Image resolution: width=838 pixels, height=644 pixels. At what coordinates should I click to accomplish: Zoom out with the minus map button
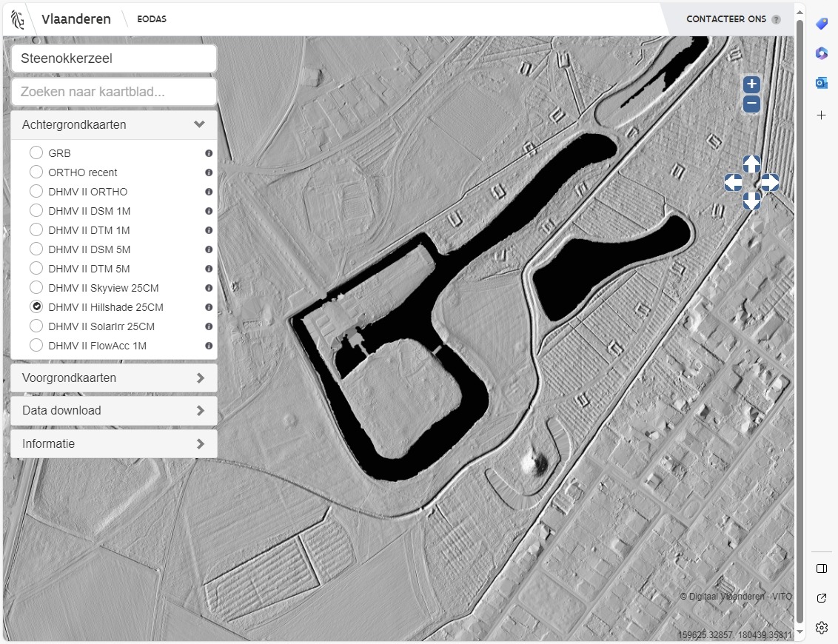[751, 104]
